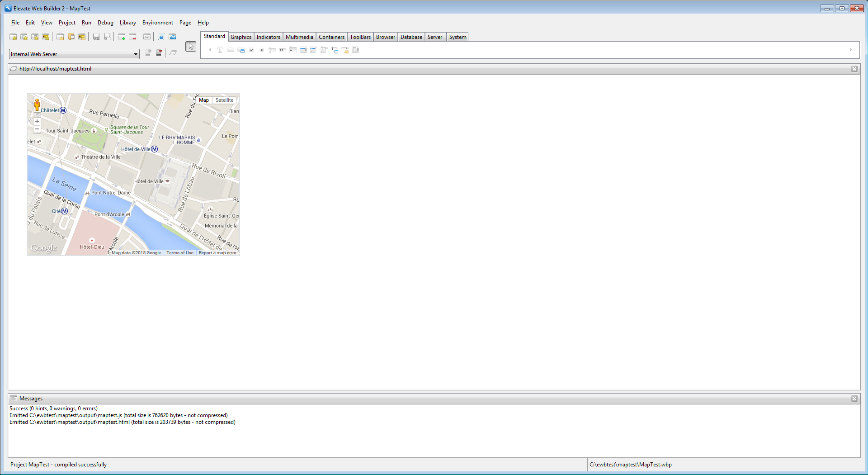
Task: Select the Edit ComboBox component icon
Action: point(324,50)
